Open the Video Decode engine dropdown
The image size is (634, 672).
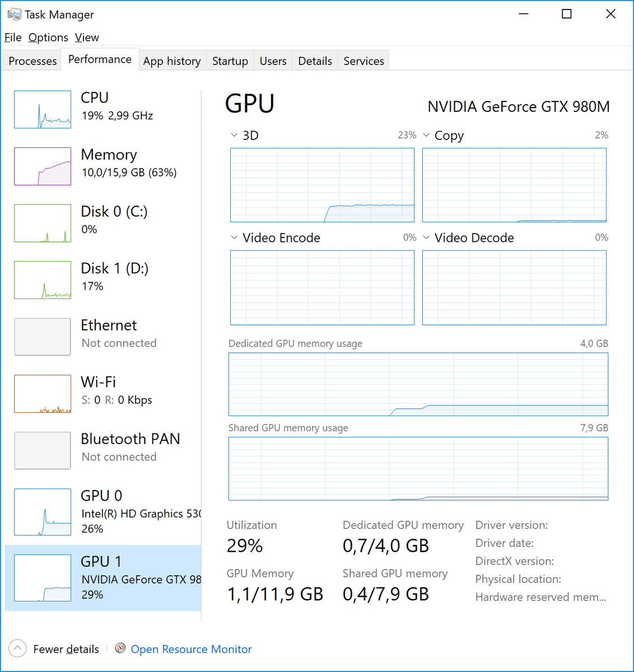pyautogui.click(x=426, y=237)
